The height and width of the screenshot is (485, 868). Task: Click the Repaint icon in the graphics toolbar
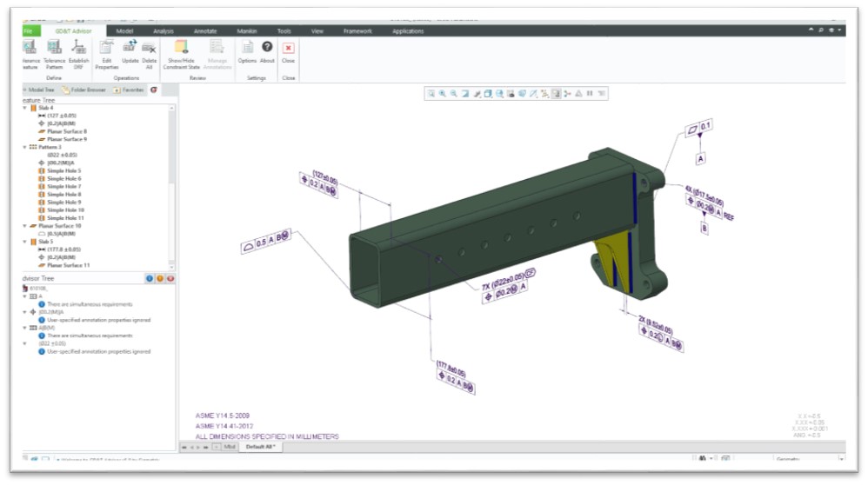(465, 94)
